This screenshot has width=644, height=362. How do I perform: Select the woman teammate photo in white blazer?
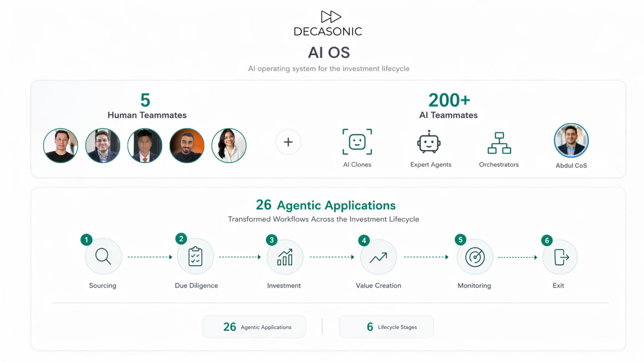pos(229,145)
